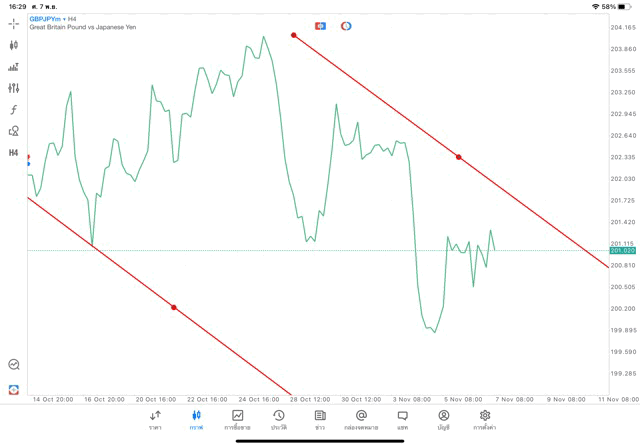Image resolution: width=640 pixels, height=447 pixels.
Task: Open the drawing objects shapes tool
Action: 14,131
